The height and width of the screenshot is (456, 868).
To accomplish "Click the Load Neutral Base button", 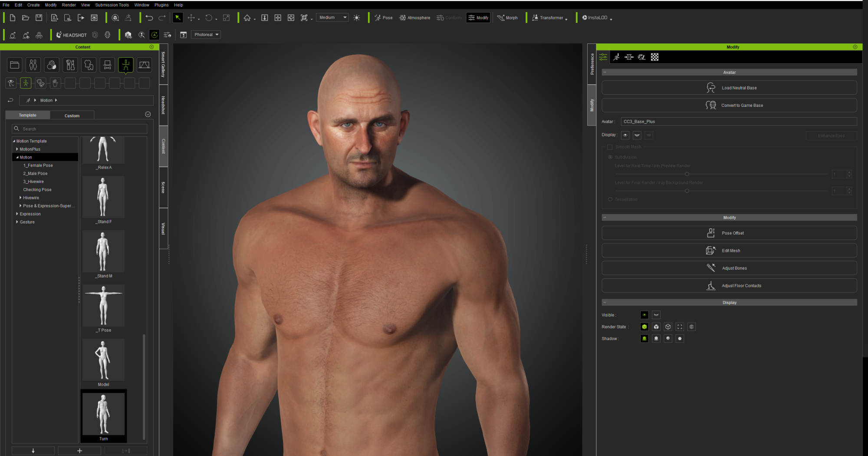I will click(729, 88).
